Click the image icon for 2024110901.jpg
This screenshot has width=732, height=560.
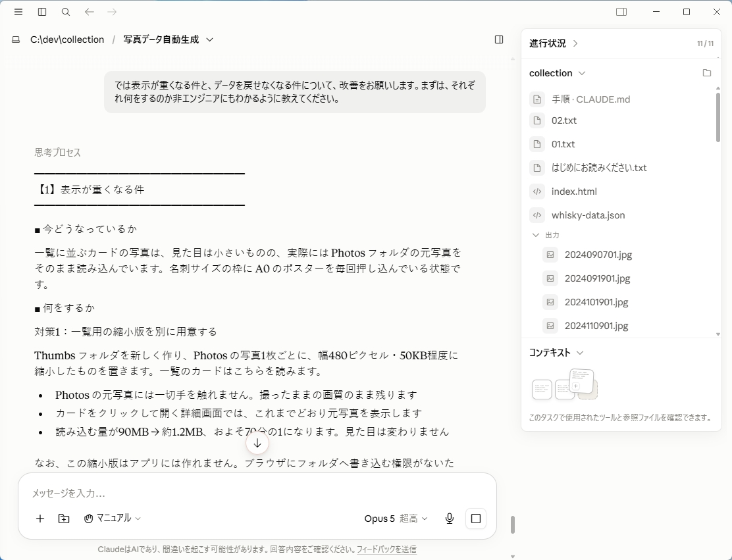(x=550, y=326)
